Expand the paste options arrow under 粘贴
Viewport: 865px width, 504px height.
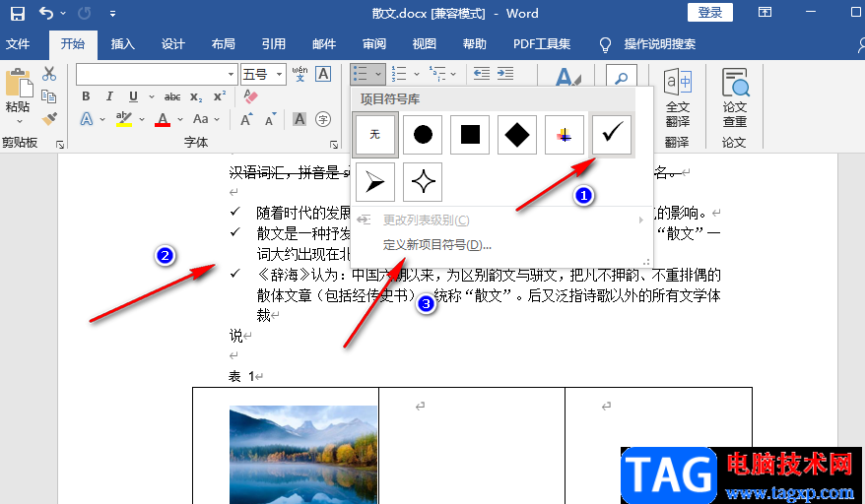click(x=20, y=121)
